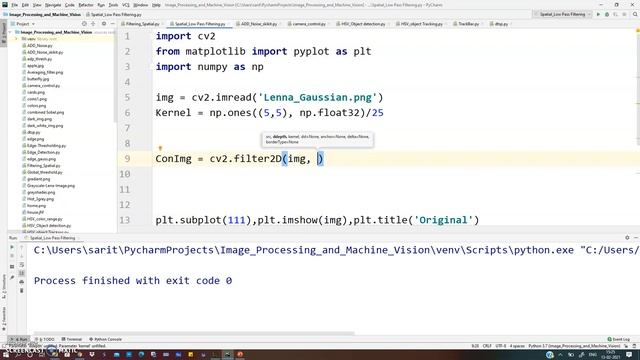Switch to HSV_Object detection.py editor tab
This screenshot has width=640, height=360.
(363, 24)
